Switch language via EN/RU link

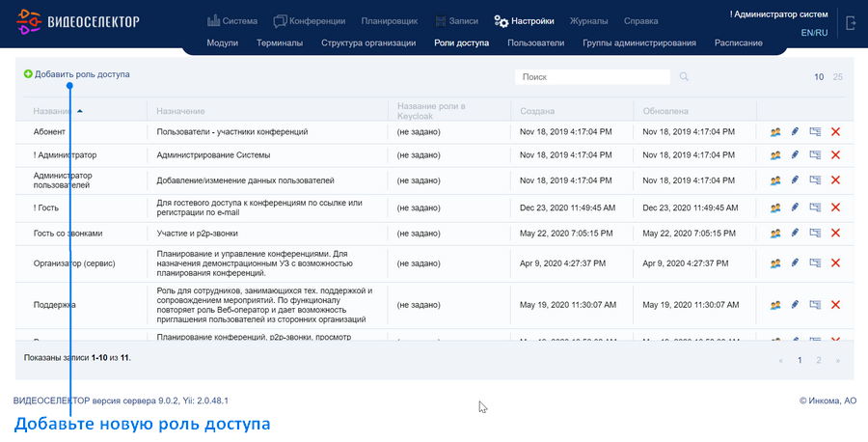[x=814, y=33]
